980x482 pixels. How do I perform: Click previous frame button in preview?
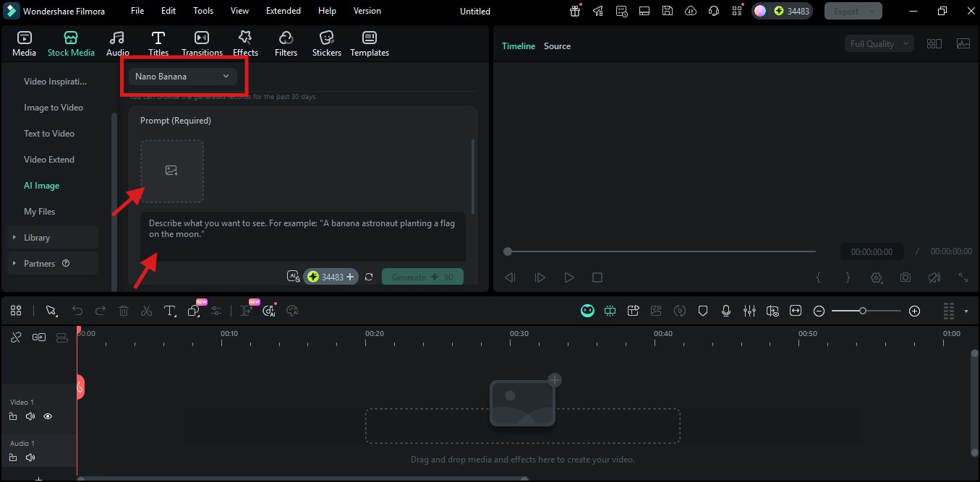click(x=511, y=277)
